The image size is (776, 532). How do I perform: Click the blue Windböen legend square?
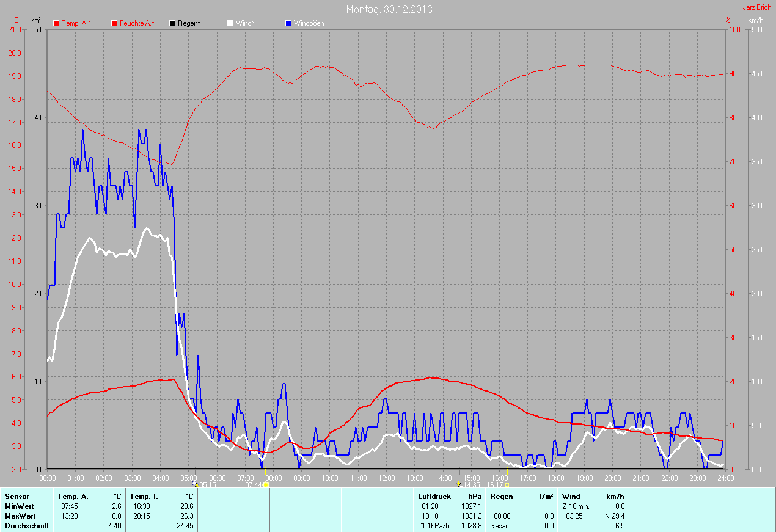coord(288,23)
